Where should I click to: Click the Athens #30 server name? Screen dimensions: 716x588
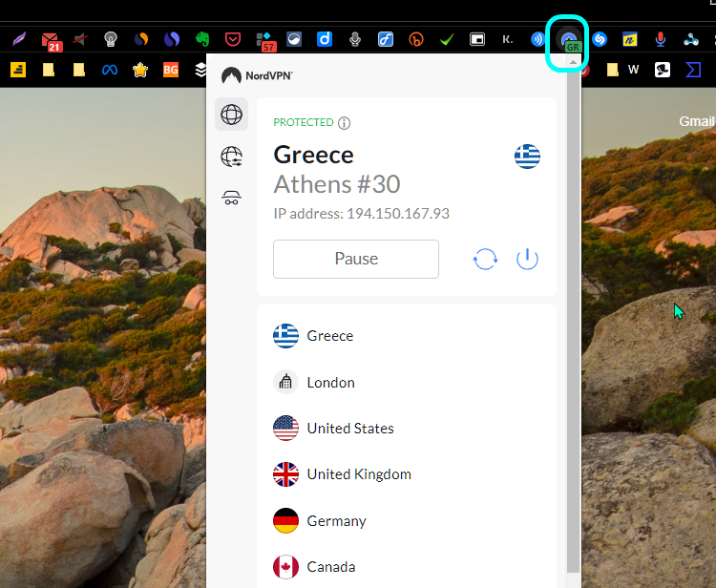pyautogui.click(x=337, y=184)
